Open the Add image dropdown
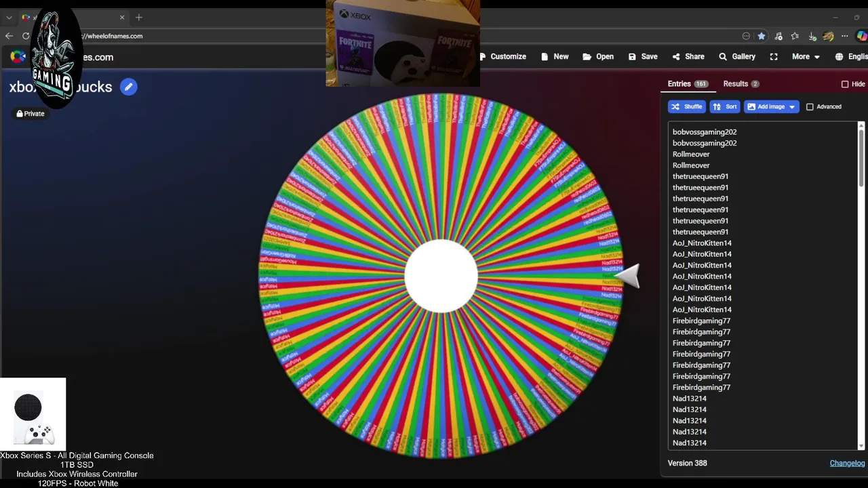 (772, 107)
